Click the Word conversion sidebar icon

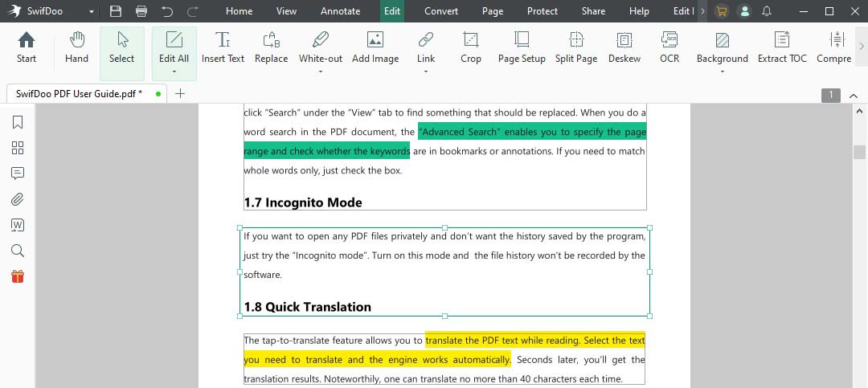[18, 225]
